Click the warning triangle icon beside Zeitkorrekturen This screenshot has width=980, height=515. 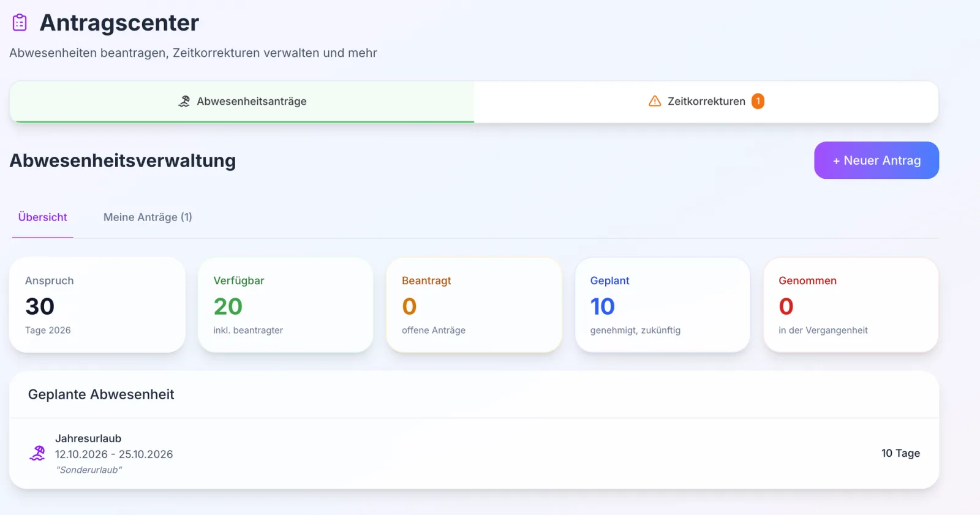click(655, 101)
